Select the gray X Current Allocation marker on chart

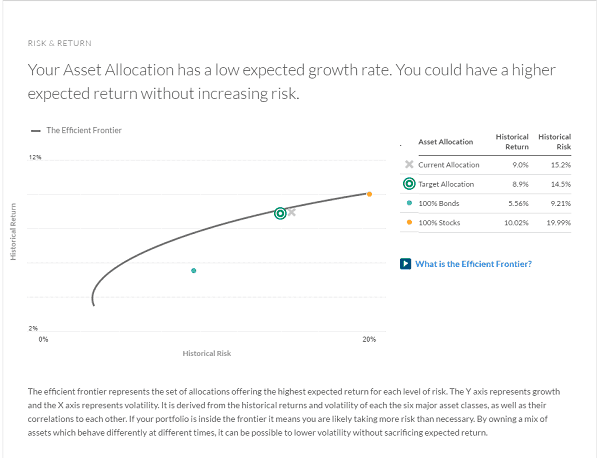[x=292, y=211]
